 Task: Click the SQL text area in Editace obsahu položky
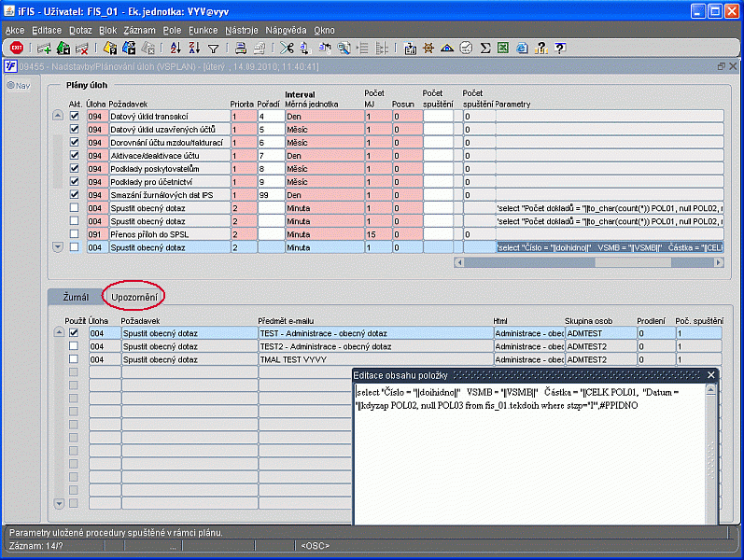coord(530,454)
